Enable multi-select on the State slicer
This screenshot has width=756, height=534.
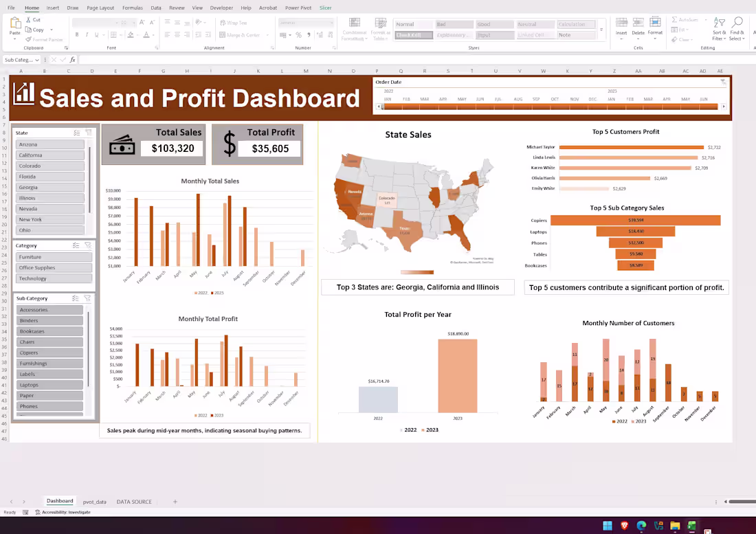click(77, 133)
